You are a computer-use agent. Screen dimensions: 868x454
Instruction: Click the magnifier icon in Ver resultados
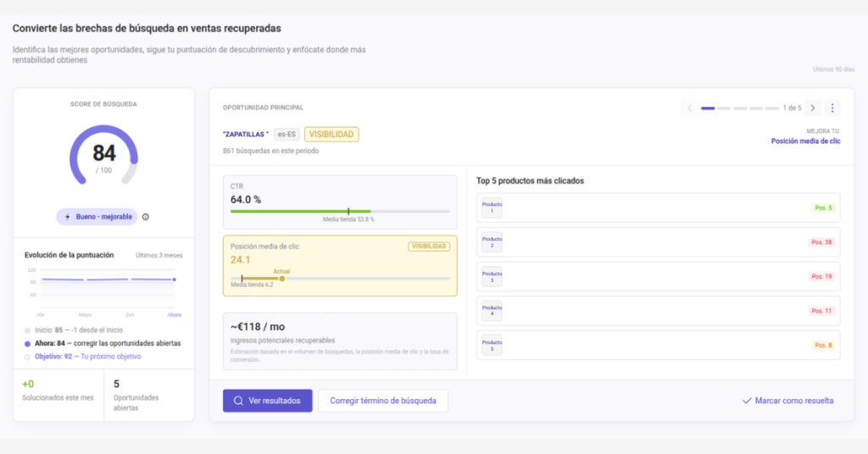coord(238,401)
